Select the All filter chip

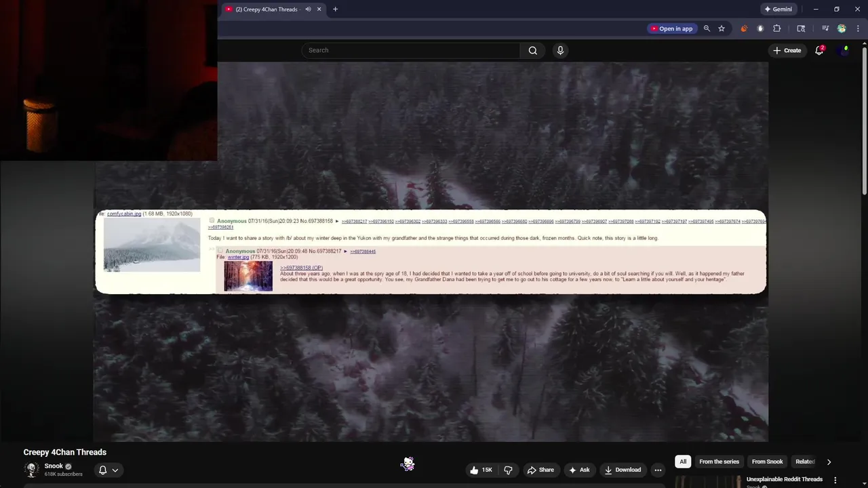683,462
